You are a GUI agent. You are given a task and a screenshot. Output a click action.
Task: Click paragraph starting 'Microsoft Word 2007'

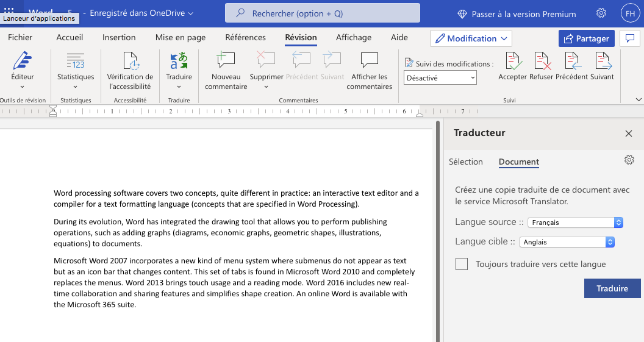234,282
